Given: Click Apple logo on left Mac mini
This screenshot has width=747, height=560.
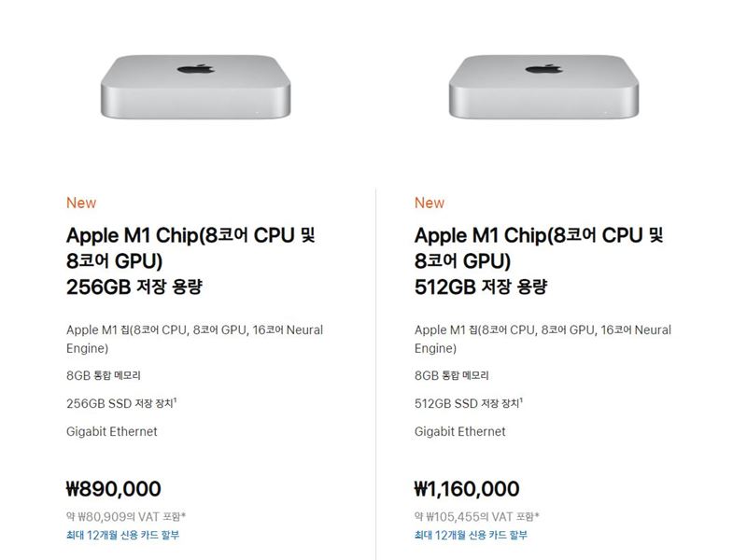Looking at the screenshot, I should point(196,69).
